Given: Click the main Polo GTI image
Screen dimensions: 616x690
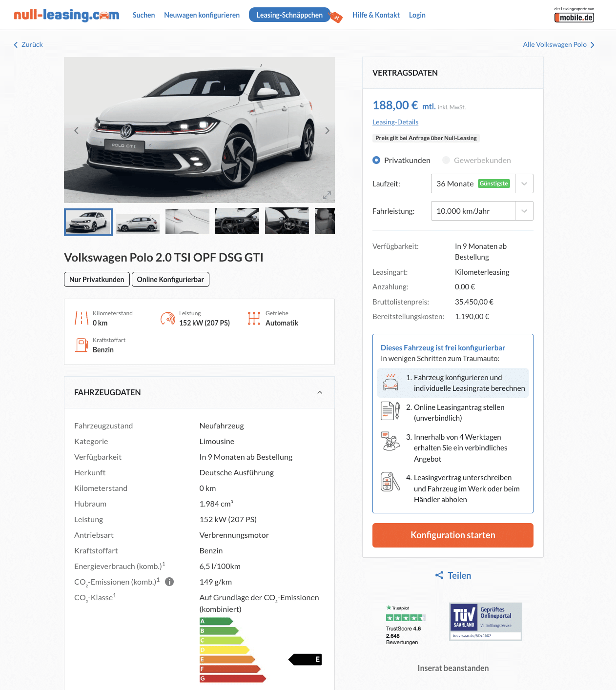Looking at the screenshot, I should point(199,130).
